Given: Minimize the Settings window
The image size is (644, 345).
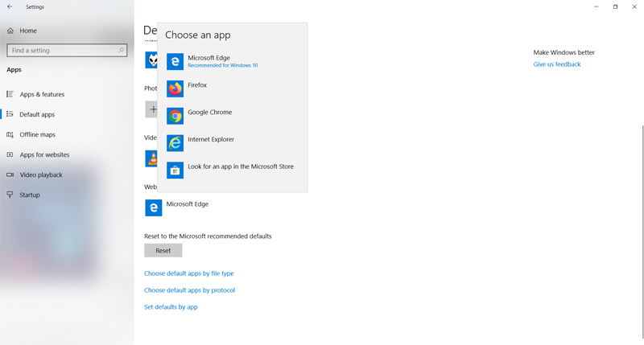Looking at the screenshot, I should click(597, 6).
